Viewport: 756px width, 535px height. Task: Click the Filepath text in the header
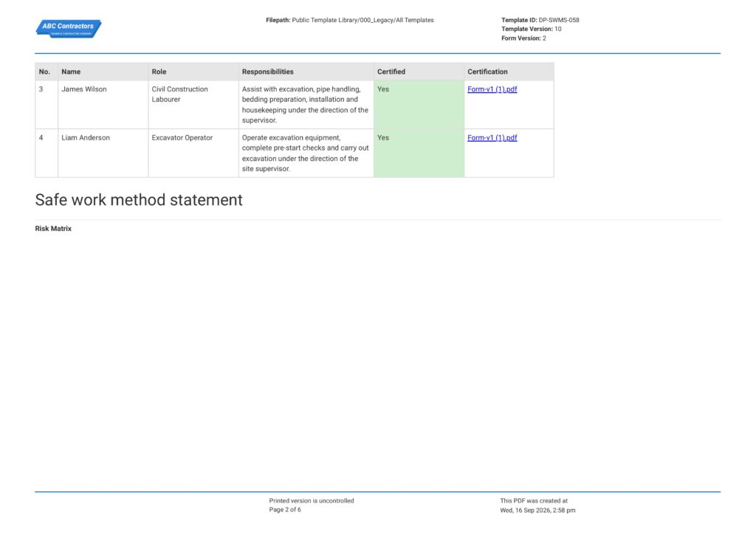[349, 20]
